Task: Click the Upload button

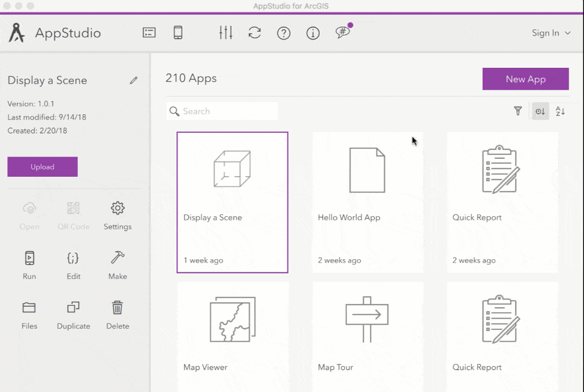Action: tap(42, 167)
